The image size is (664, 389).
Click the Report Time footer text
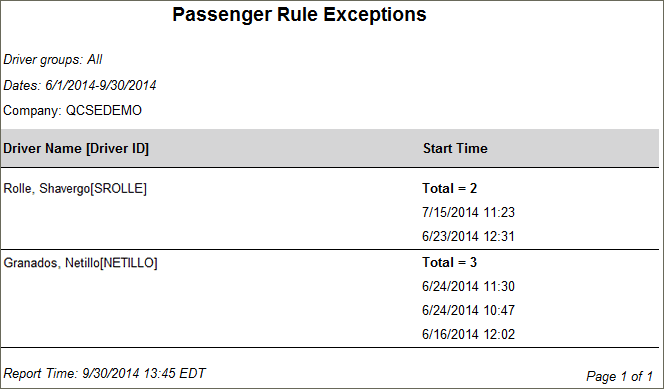[x=105, y=373]
